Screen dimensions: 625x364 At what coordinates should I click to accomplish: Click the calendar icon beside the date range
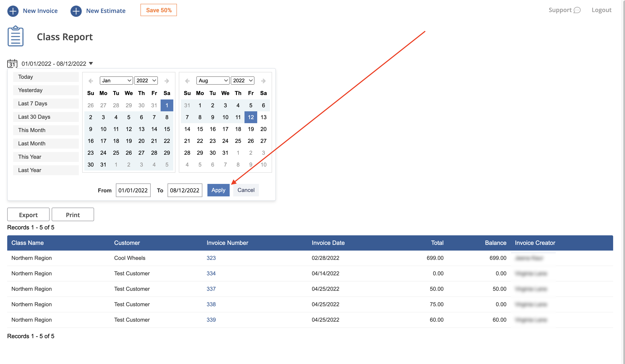(x=12, y=63)
